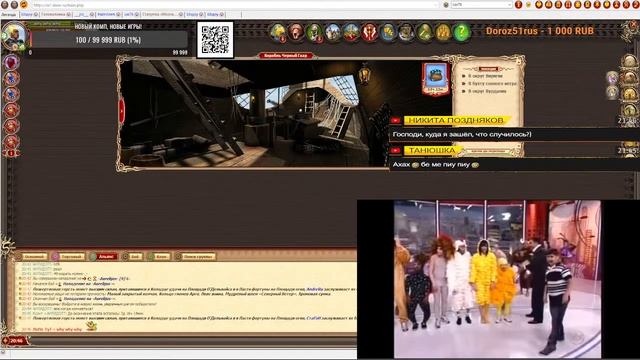Switch to the Бой chat tab

(136, 256)
